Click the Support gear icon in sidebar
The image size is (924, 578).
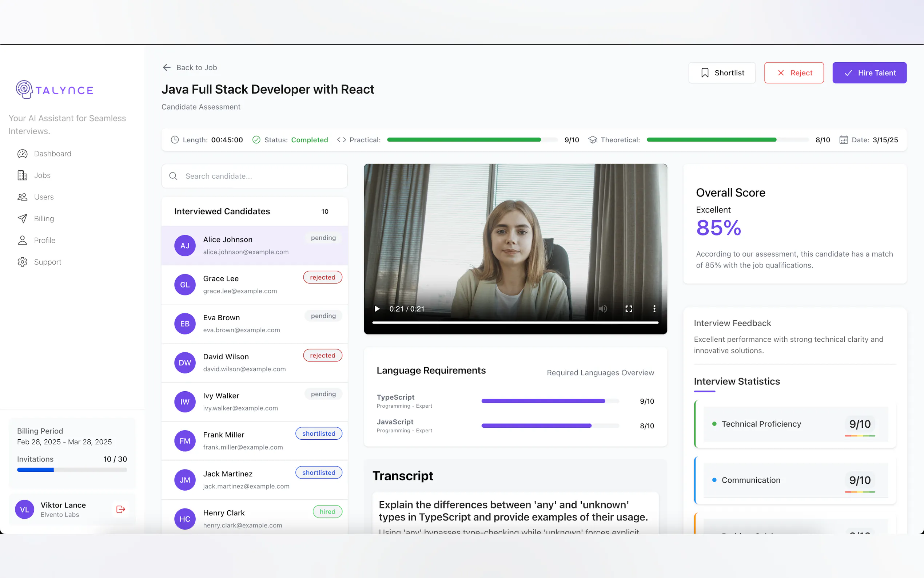23,262
